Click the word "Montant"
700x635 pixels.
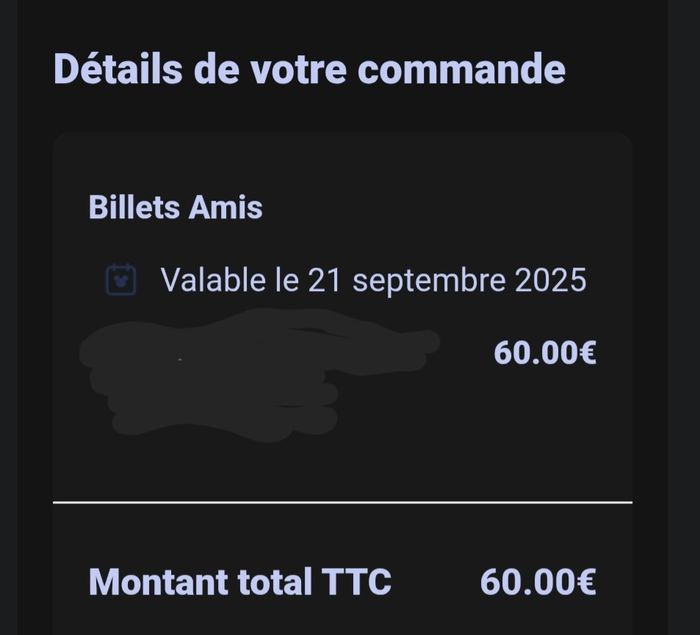click(158, 582)
